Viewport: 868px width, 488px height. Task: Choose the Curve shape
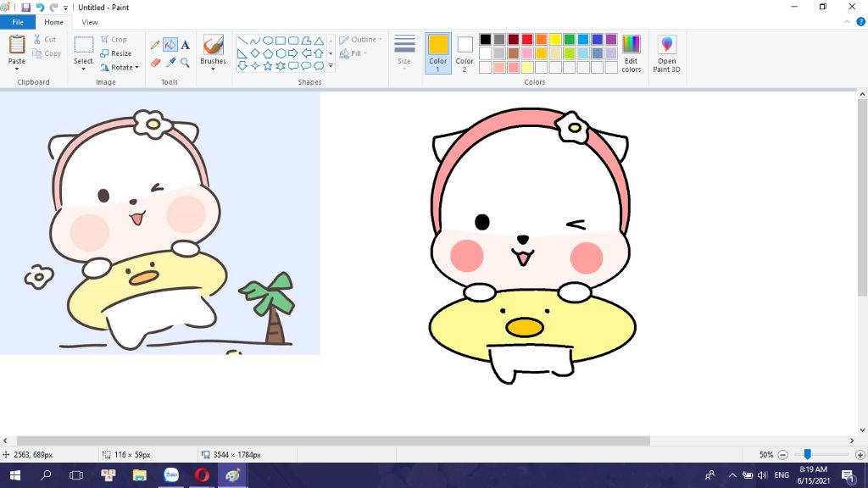[254, 41]
